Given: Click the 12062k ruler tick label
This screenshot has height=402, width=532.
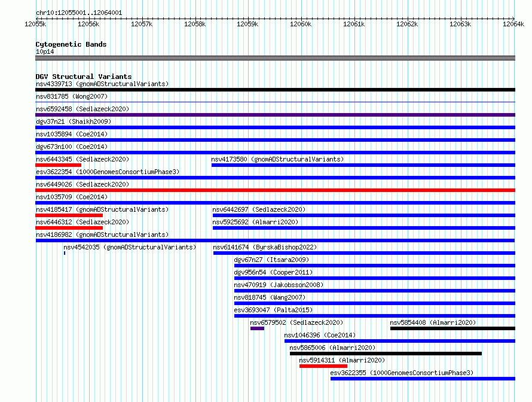Looking at the screenshot, I should coord(407,24).
